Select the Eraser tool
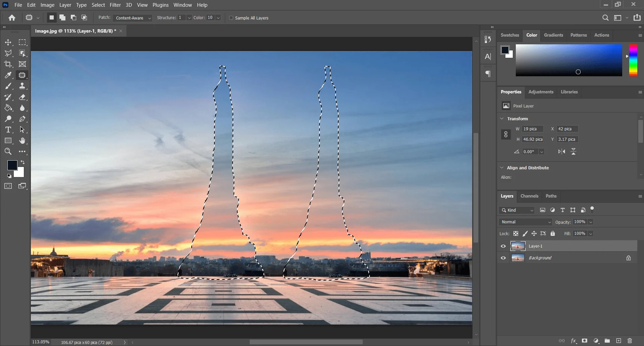 [22, 97]
